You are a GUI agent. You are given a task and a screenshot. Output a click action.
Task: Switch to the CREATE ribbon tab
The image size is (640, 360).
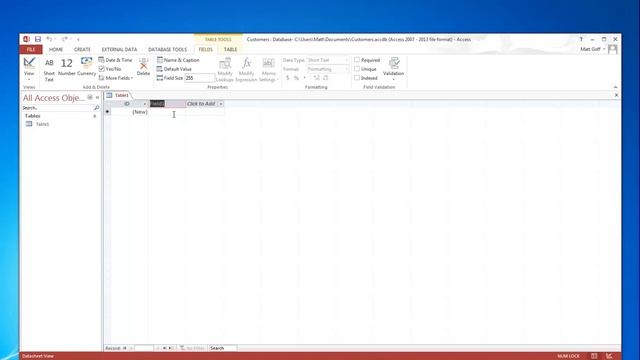82,49
